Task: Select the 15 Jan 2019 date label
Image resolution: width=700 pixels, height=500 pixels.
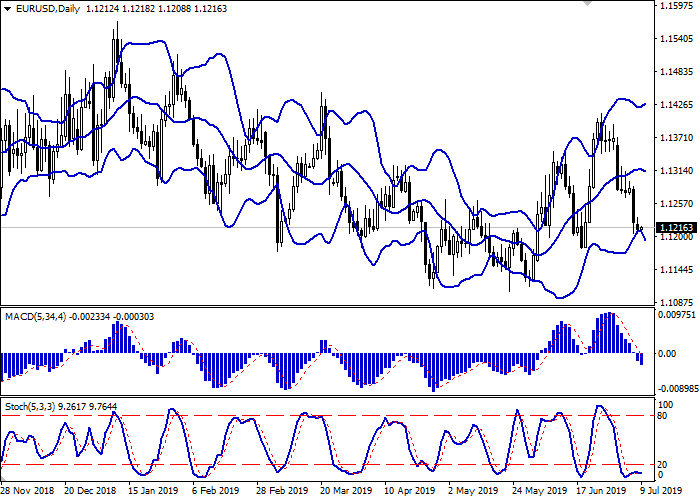Action: [153, 491]
